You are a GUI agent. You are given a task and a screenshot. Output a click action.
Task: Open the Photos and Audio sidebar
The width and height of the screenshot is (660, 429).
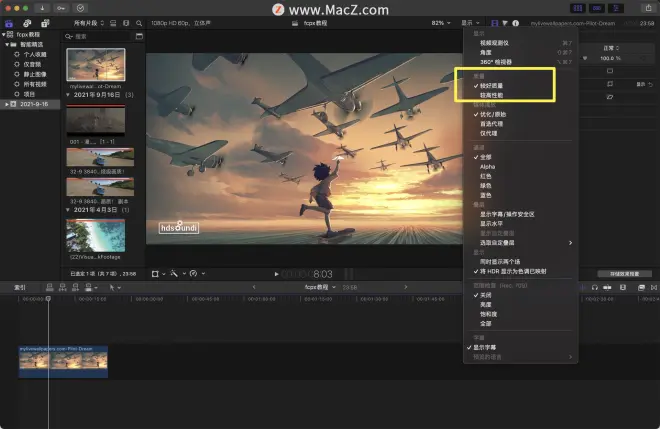pyautogui.click(x=27, y=23)
